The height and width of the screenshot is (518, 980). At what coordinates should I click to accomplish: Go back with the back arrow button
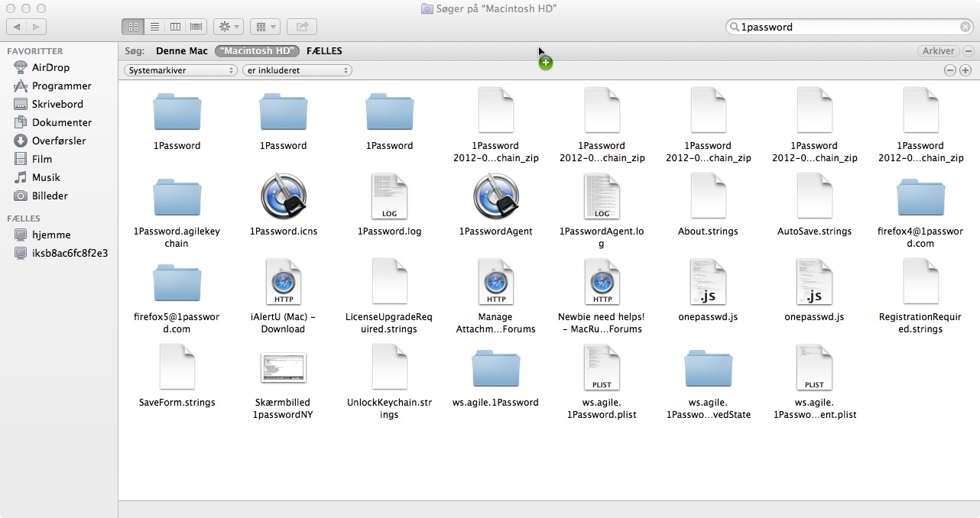click(x=17, y=27)
